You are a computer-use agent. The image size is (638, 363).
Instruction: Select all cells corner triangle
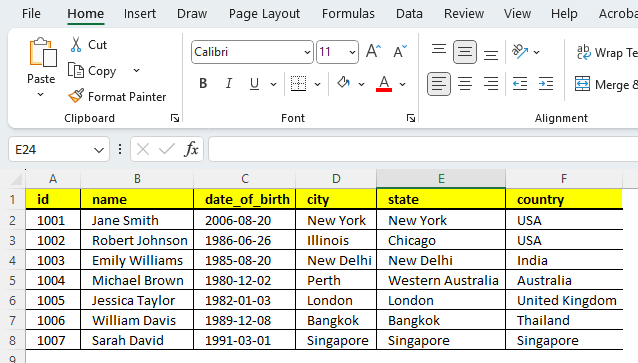[16, 179]
